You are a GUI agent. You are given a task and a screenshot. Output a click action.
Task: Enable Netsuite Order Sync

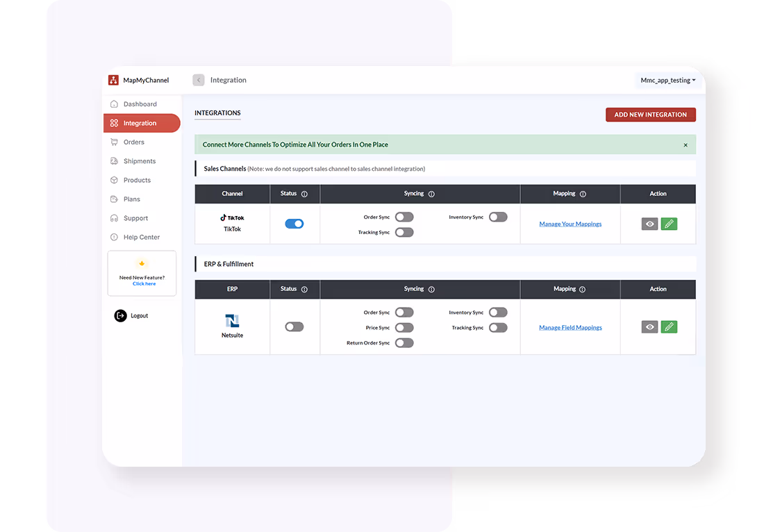[x=404, y=313]
